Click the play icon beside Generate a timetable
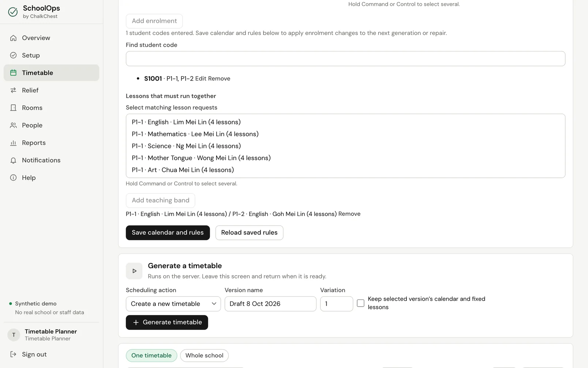 [134, 271]
